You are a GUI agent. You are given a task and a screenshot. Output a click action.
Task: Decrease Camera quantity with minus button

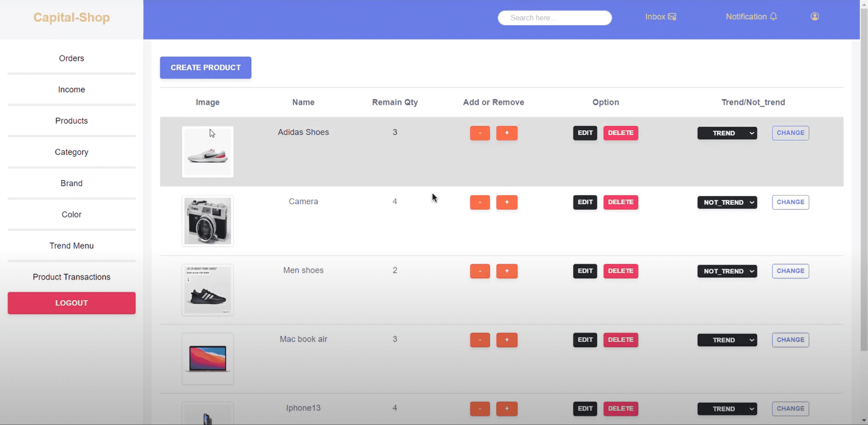tap(480, 202)
